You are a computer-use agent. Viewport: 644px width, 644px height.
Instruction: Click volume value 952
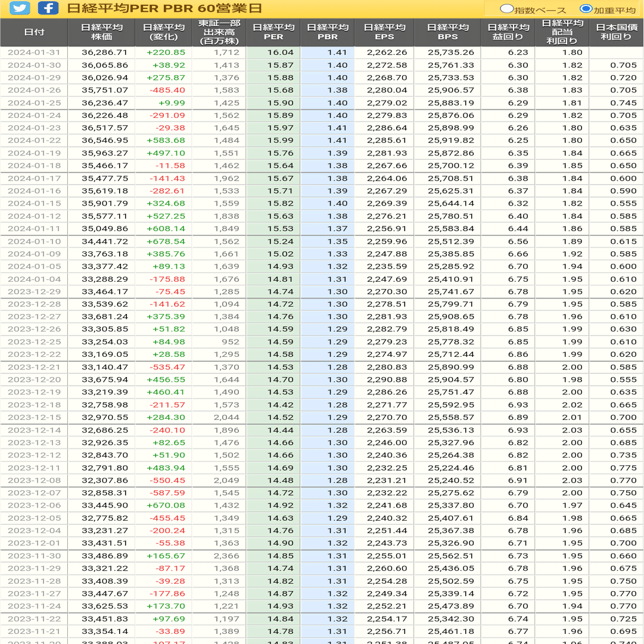tap(231, 342)
